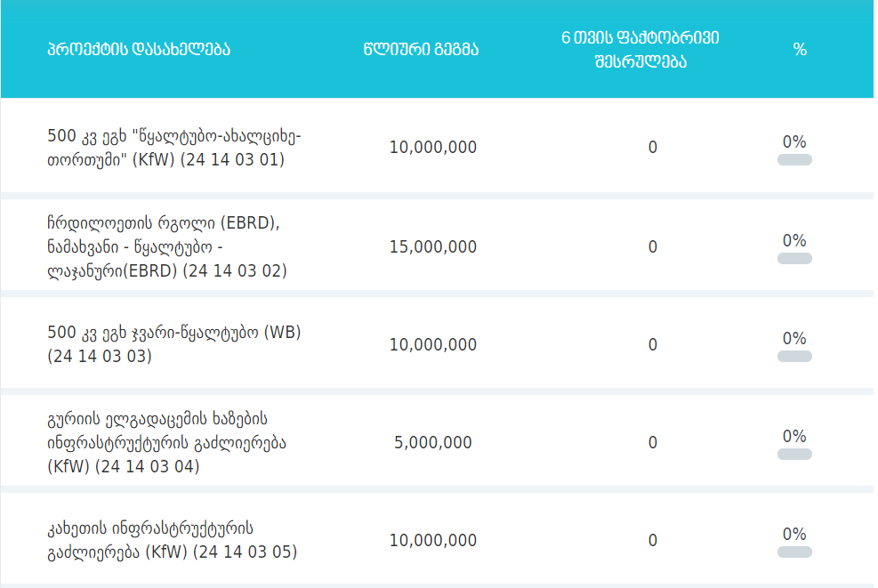The width and height of the screenshot is (878, 588).
Task: Click the 0% label in ჩრდილოეთის რგოლი row
Action: [794, 240]
